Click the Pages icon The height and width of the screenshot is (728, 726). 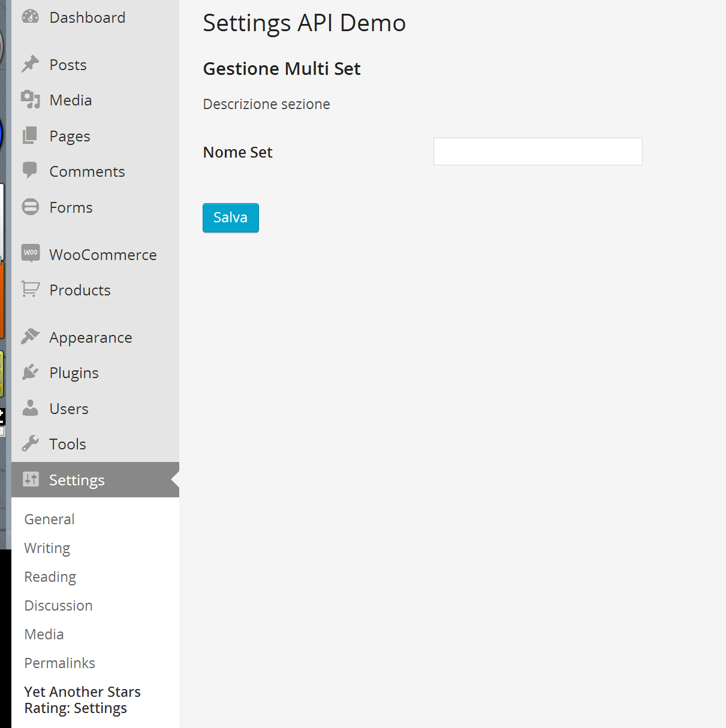point(30,135)
